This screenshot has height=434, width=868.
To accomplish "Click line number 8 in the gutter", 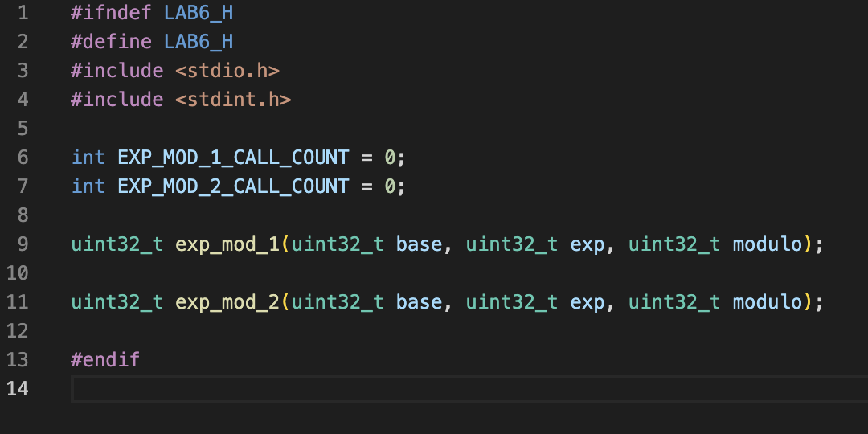I will coord(23,215).
